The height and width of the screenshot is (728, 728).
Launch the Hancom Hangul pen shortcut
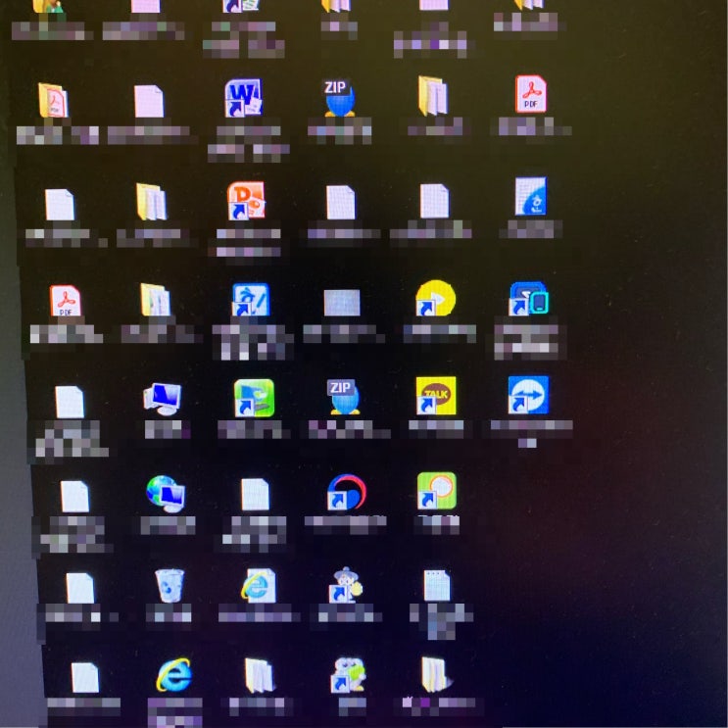click(x=251, y=300)
